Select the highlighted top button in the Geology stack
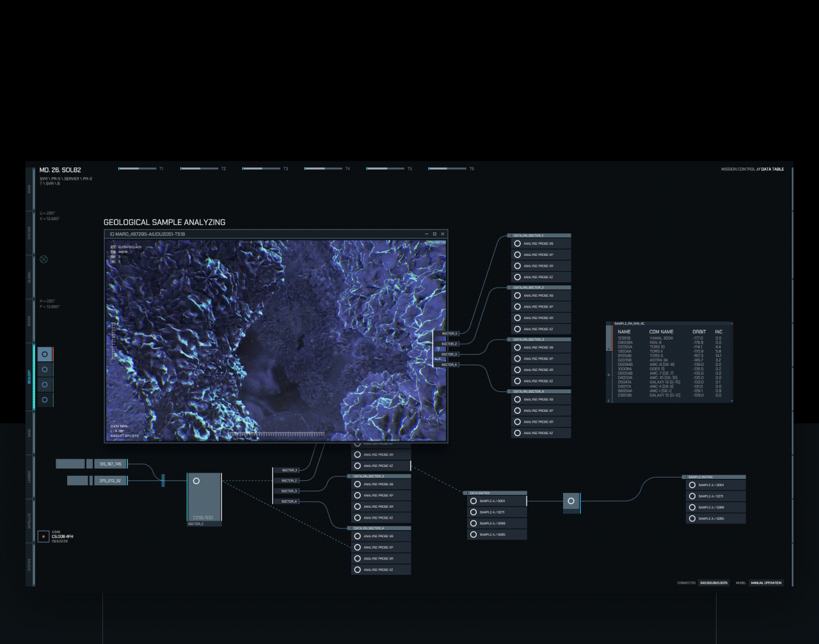 [44, 354]
